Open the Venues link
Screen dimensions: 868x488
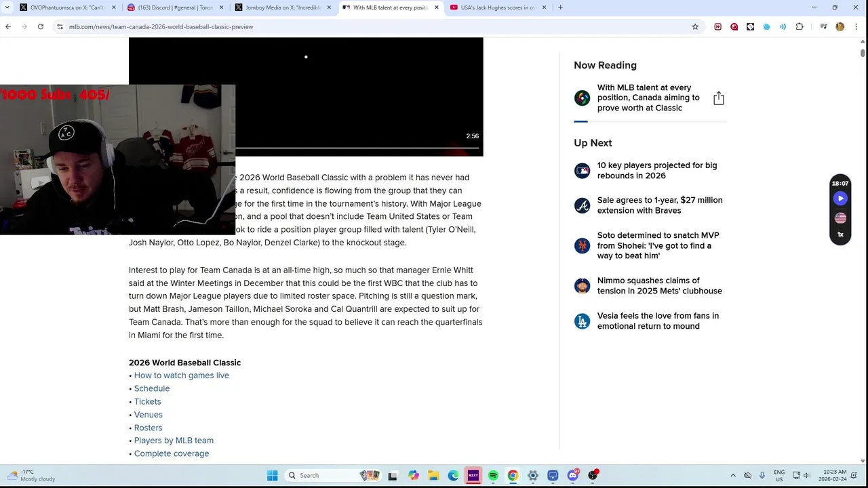148,415
